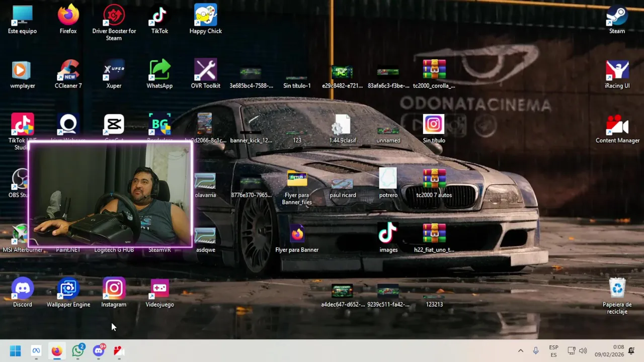The image size is (644, 362).
Task: Open the Instagram desktop shortcut
Action: click(x=114, y=293)
